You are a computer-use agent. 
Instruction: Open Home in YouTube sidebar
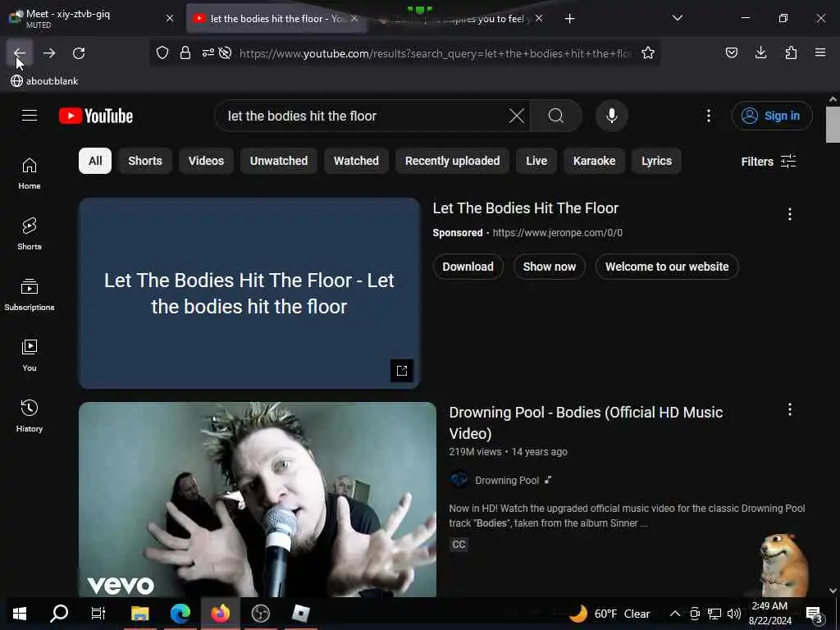tap(30, 174)
